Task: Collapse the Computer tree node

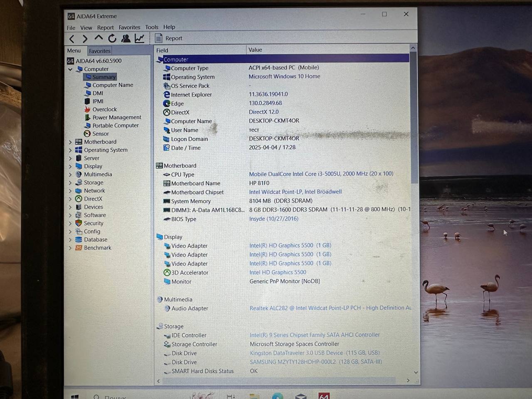Action: click(70, 69)
